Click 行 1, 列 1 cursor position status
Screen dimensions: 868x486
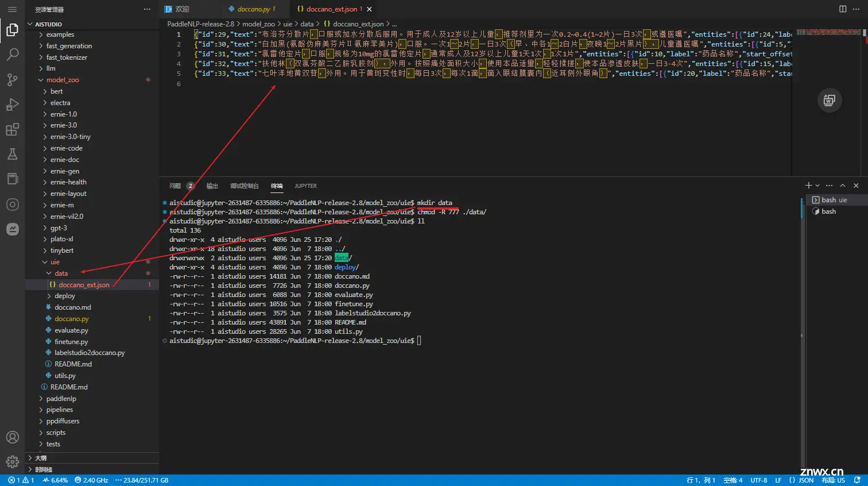point(701,480)
